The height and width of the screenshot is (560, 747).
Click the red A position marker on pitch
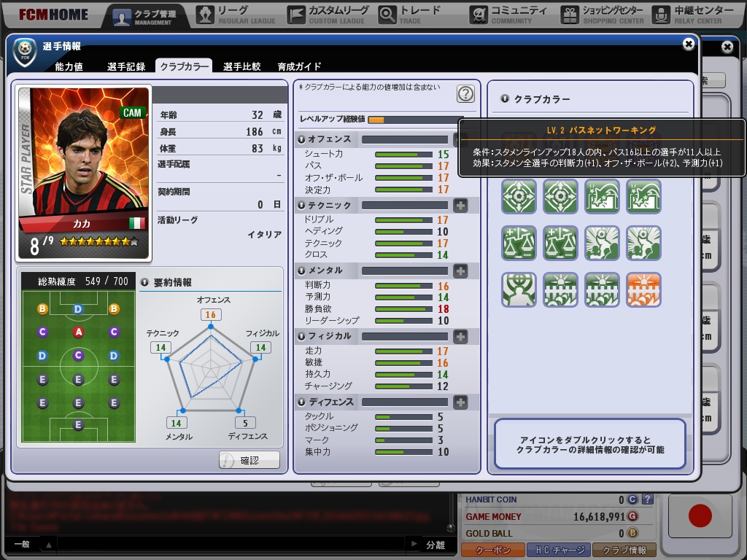point(78,332)
